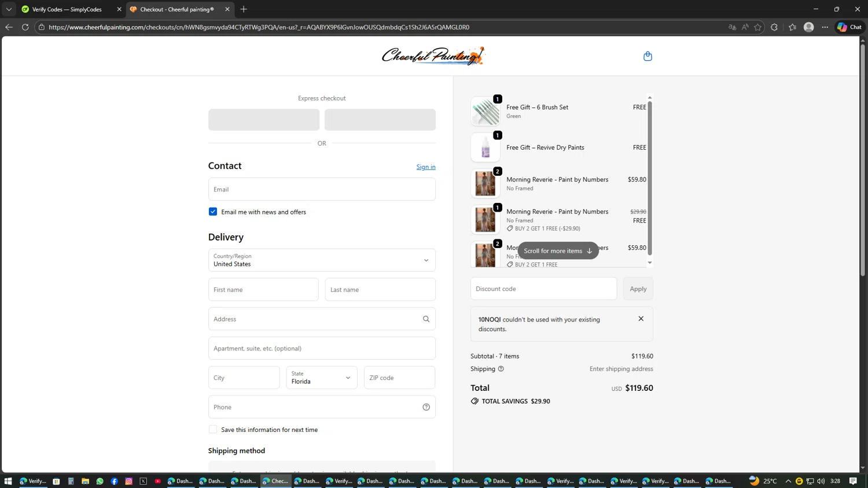Open WhatsApp from taskbar
The image size is (868, 488).
pyautogui.click(x=100, y=481)
